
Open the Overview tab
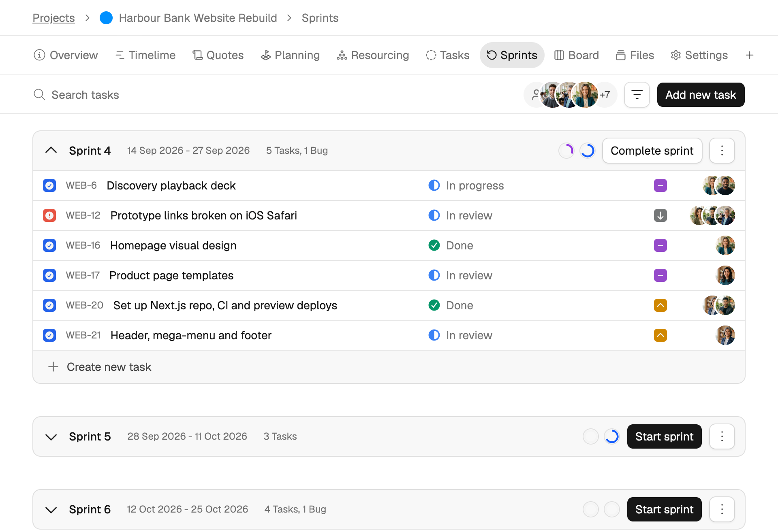[66, 55]
